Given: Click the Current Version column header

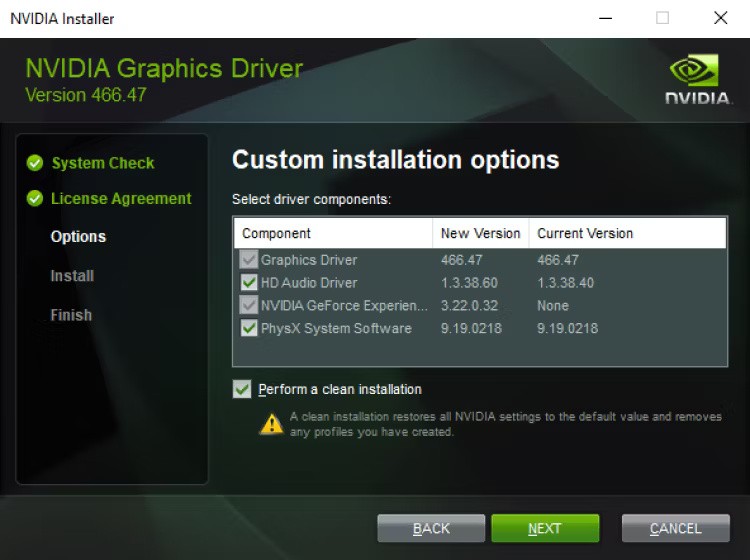Looking at the screenshot, I should [x=585, y=233].
